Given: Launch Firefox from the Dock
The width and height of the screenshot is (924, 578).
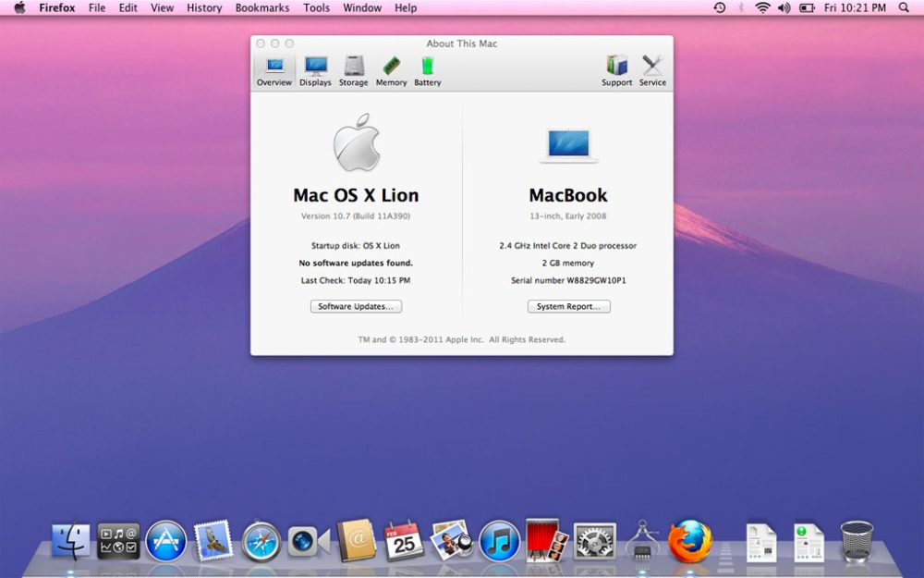Looking at the screenshot, I should [691, 538].
